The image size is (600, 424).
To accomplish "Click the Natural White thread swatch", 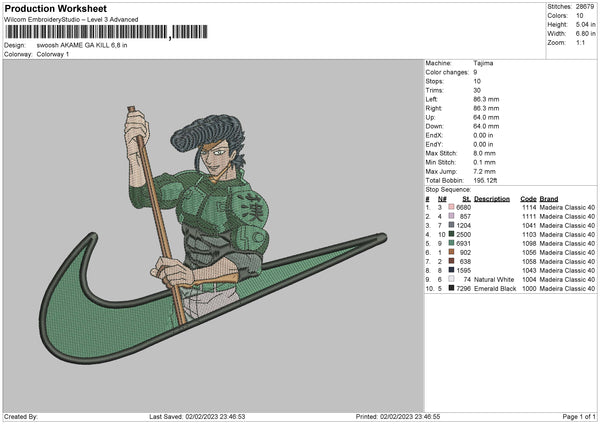I will pos(451,279).
